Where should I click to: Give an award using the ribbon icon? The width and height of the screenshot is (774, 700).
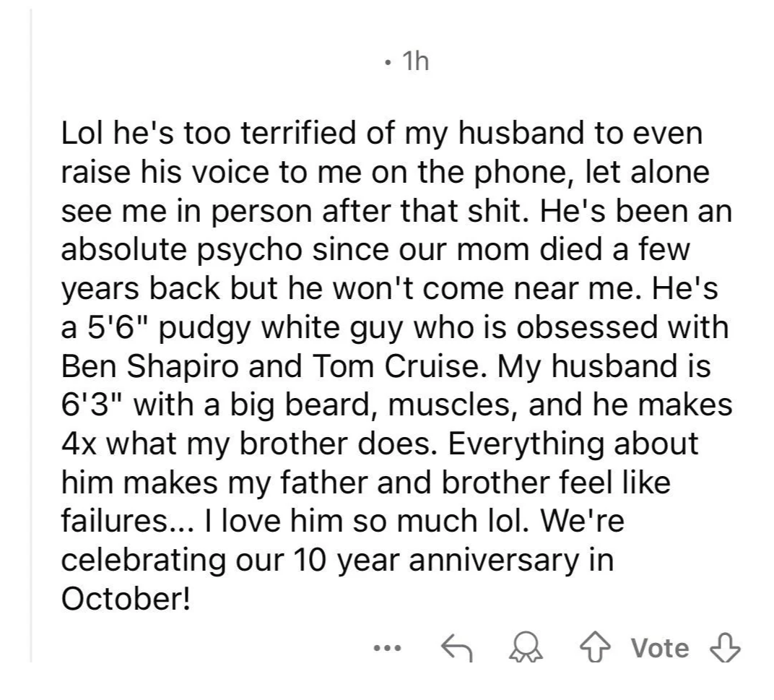(526, 647)
